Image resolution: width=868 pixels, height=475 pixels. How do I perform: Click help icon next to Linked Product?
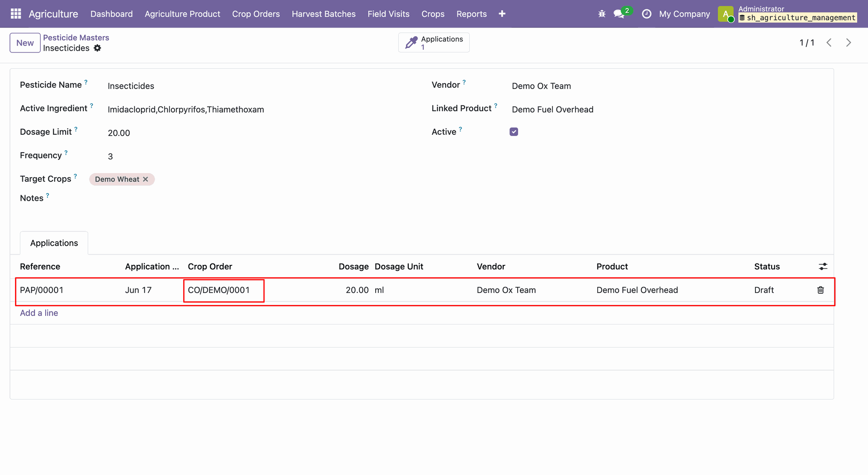pyautogui.click(x=495, y=105)
